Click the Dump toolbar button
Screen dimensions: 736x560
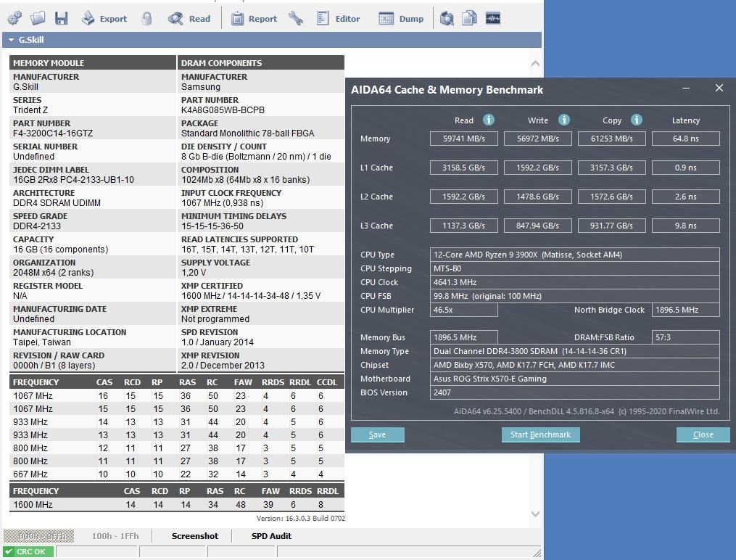pyautogui.click(x=401, y=18)
